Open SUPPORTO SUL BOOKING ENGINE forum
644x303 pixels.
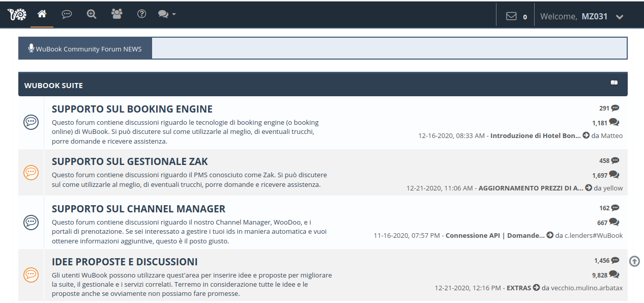click(x=132, y=109)
